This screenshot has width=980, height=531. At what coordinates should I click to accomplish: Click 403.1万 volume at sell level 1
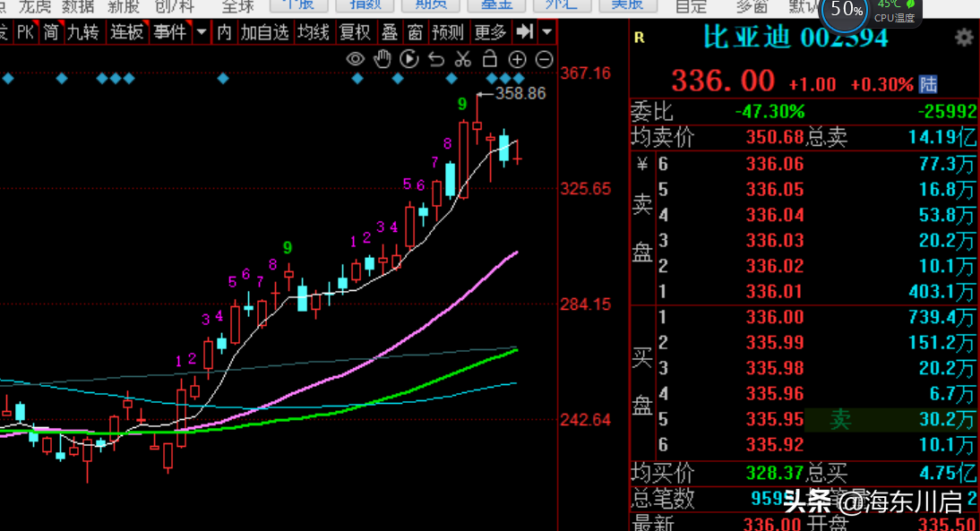coord(941,292)
